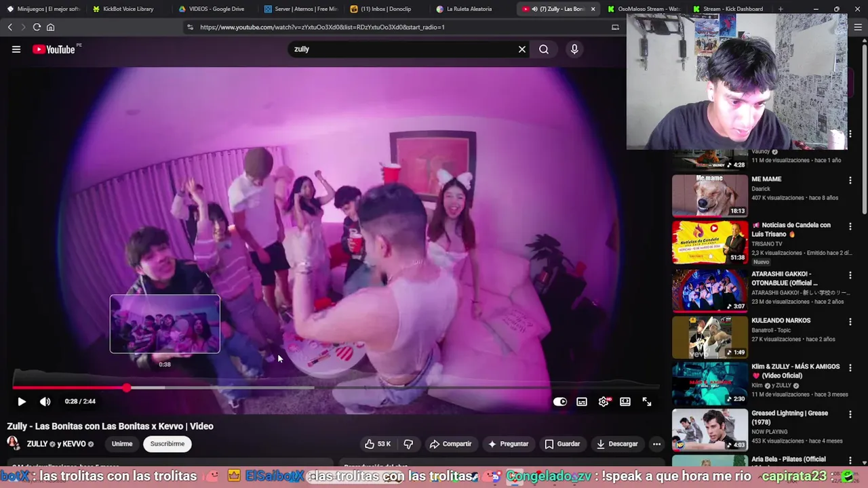Open Noticias de Candela video thumbnail
The width and height of the screenshot is (868, 488).
(x=709, y=242)
